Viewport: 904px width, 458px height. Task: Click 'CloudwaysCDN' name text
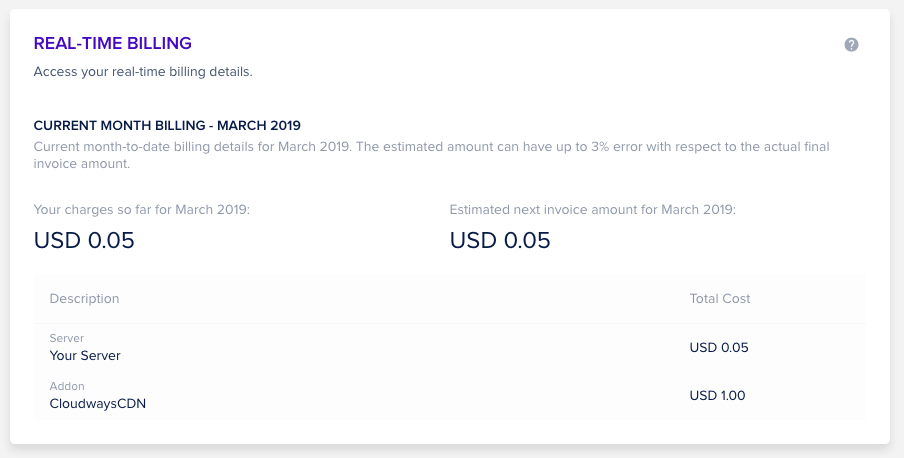97,404
